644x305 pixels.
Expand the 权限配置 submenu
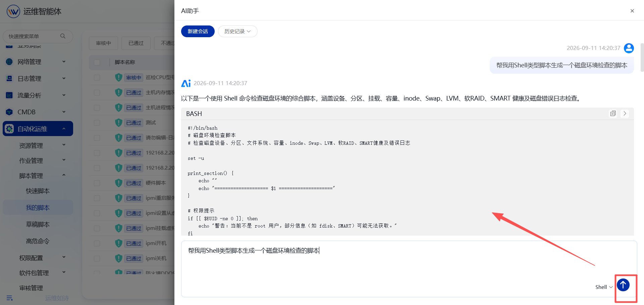64,257
